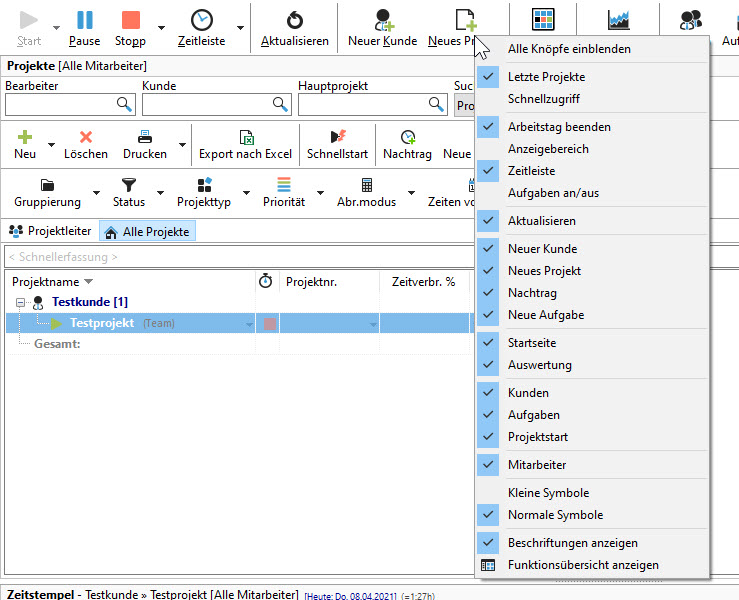Viewport: 739px width, 600px height.
Task: Uncheck the Zeitleiste menu entry
Action: point(592,171)
